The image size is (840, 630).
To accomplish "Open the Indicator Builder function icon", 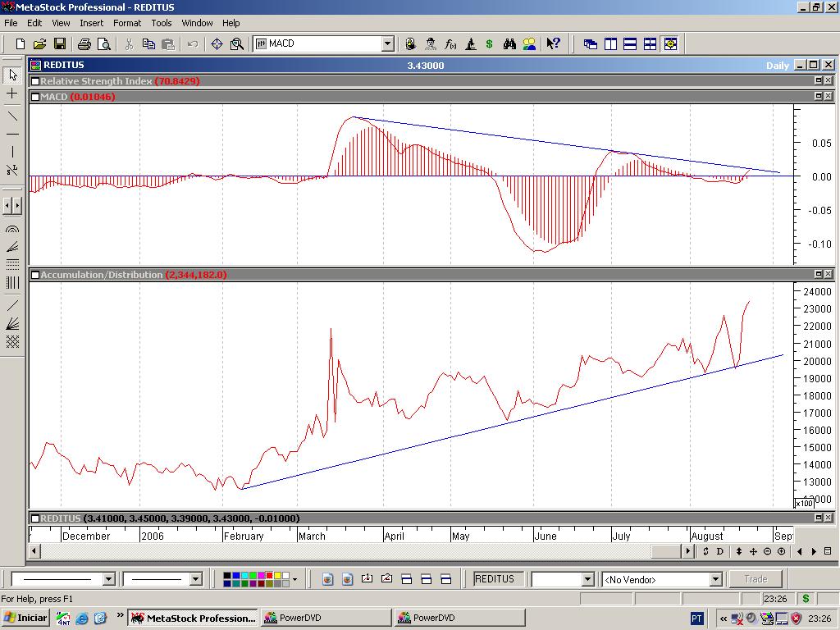I will (x=450, y=44).
